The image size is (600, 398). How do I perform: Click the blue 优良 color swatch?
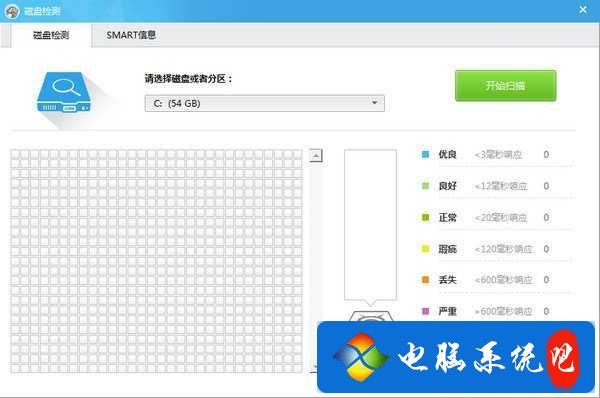point(425,154)
